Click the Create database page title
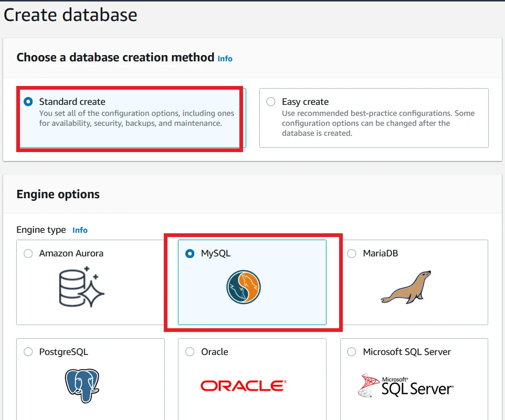 tap(70, 15)
